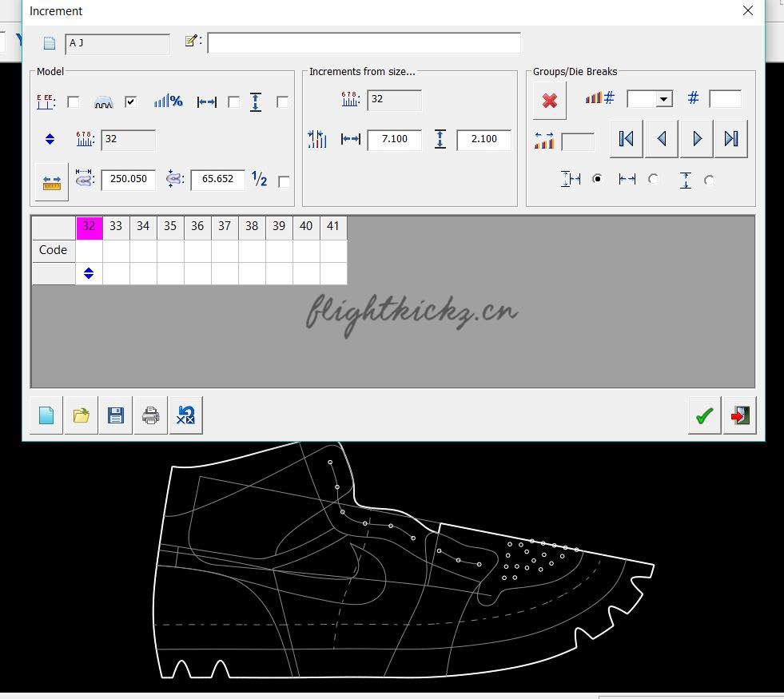Screen dimensions: 784x699
Task: Click the ruler measure button in Model
Action: 52,181
